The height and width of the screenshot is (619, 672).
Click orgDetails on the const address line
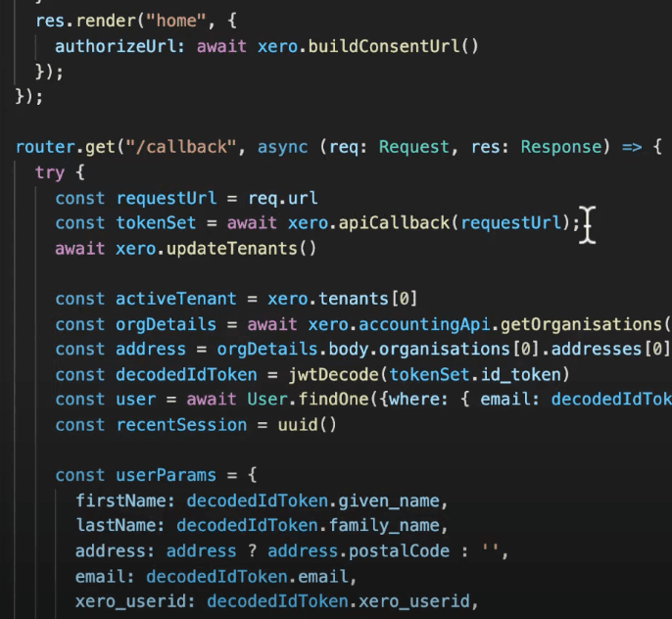pos(267,349)
